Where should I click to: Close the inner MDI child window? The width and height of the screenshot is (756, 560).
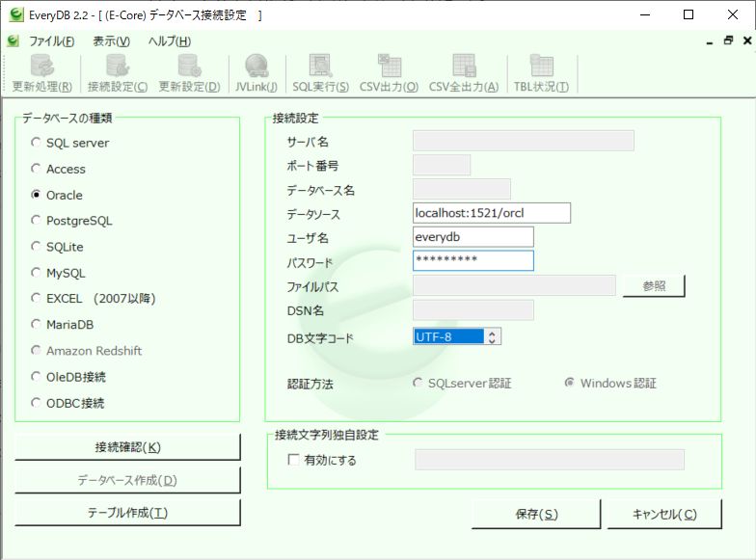click(x=746, y=40)
